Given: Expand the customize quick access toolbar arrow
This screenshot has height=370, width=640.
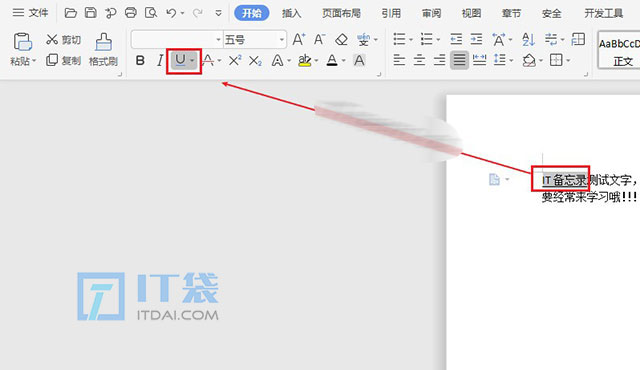Looking at the screenshot, I should pos(219,13).
